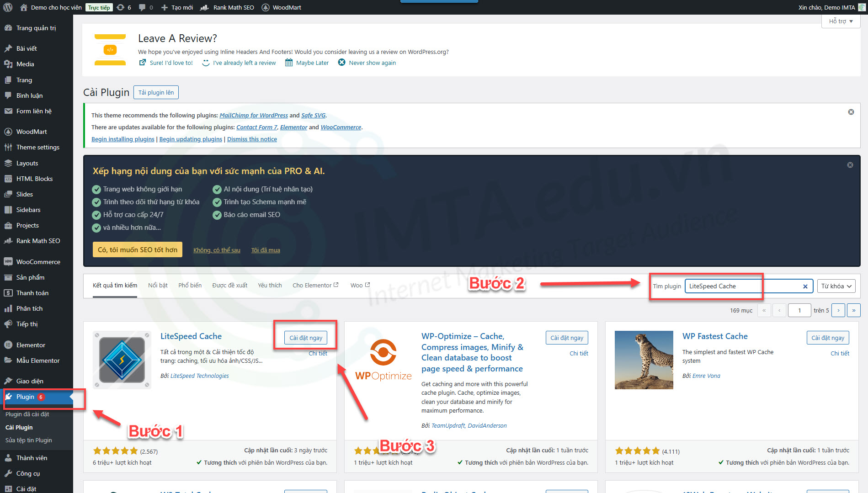Open Cho Elementor tab

click(x=315, y=285)
